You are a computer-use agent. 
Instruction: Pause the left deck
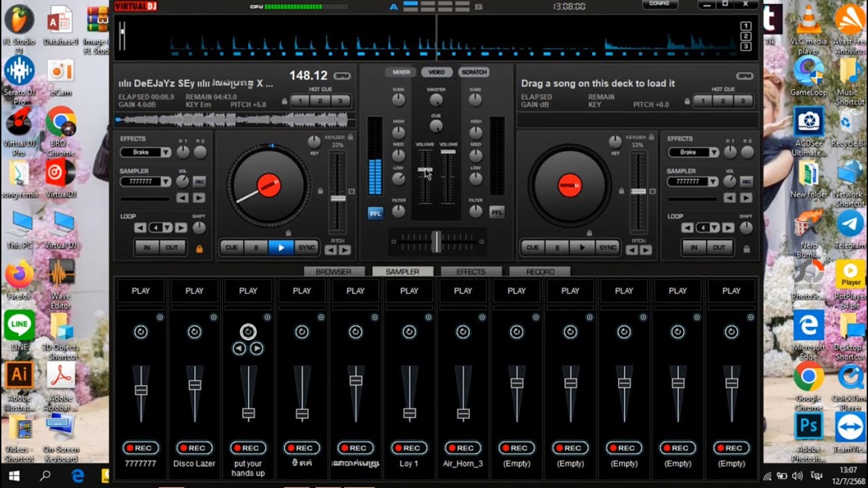click(x=256, y=247)
